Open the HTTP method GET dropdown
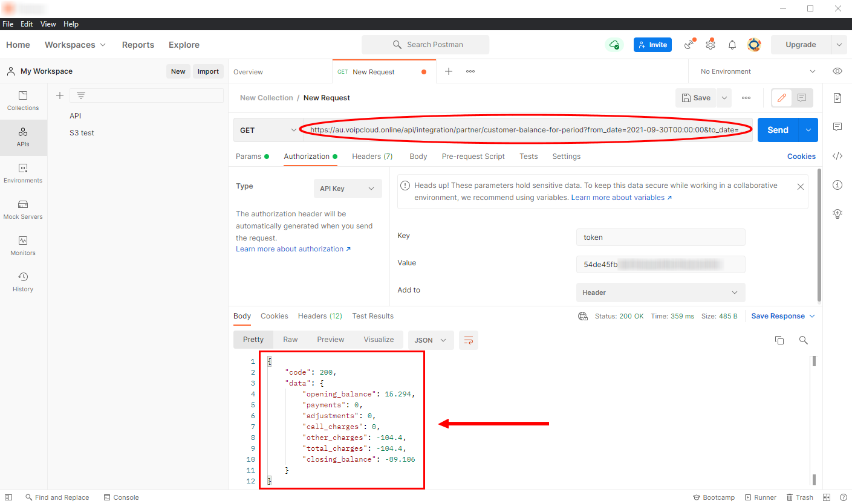 point(268,130)
